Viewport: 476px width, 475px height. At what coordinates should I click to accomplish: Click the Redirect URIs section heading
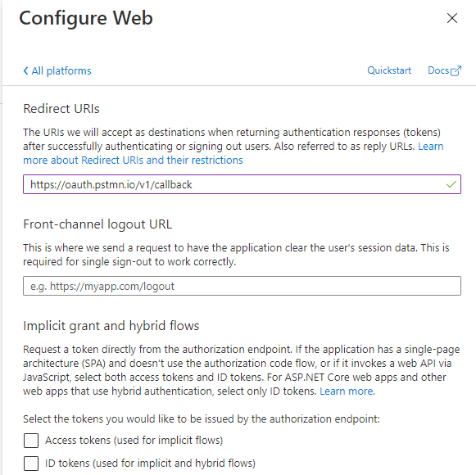coord(61,109)
